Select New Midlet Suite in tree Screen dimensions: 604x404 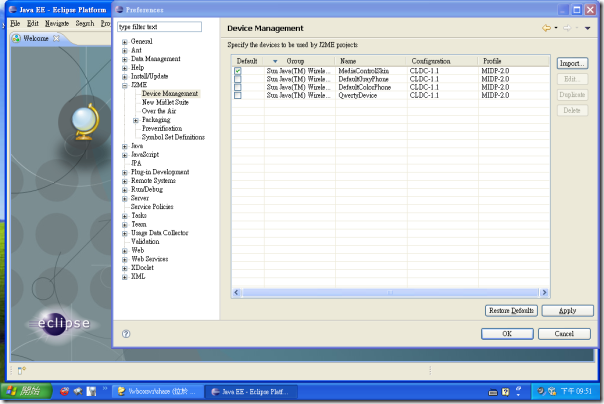(x=165, y=102)
